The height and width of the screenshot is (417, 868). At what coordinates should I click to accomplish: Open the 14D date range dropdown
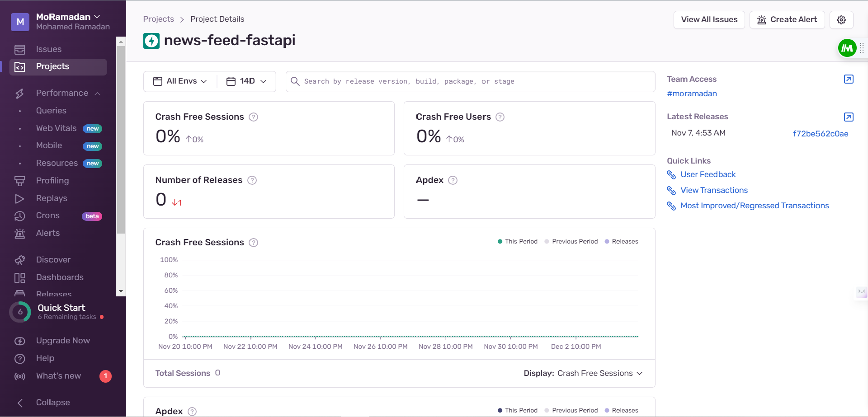coord(246,81)
